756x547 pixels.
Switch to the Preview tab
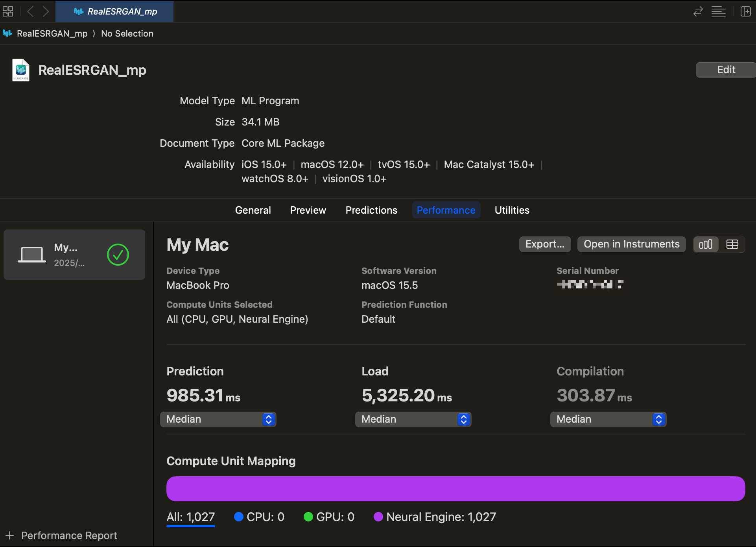(x=308, y=210)
